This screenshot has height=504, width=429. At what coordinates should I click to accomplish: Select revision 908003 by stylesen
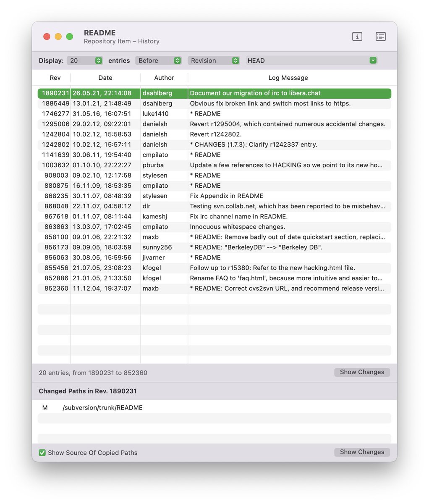(214, 176)
